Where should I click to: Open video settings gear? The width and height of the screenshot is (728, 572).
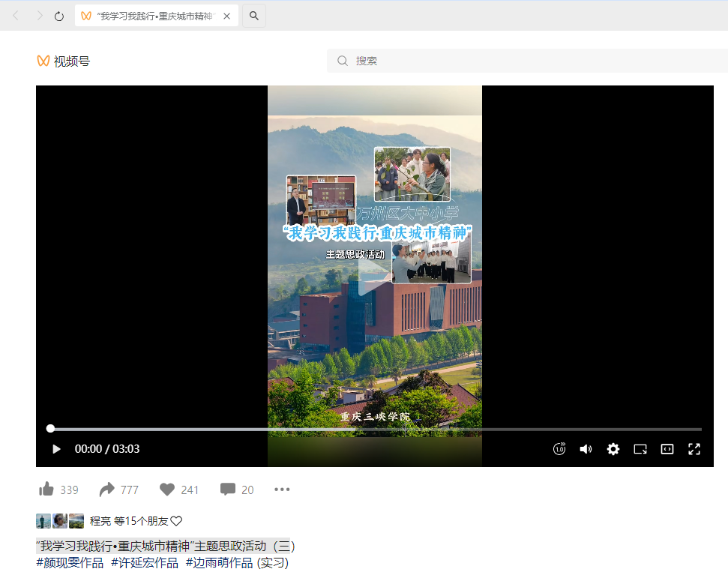(613, 449)
